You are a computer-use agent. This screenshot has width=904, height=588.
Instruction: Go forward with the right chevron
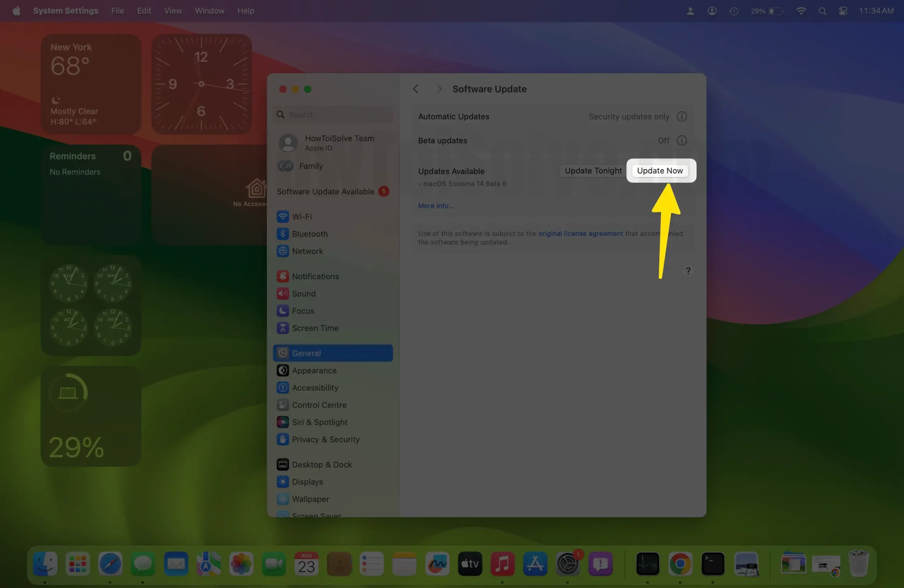tap(439, 89)
